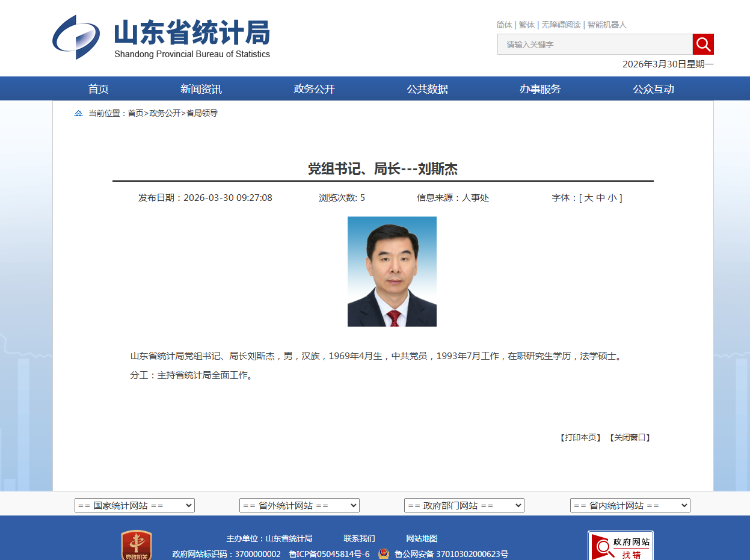Open the 政务公开 navigation menu

(x=314, y=89)
